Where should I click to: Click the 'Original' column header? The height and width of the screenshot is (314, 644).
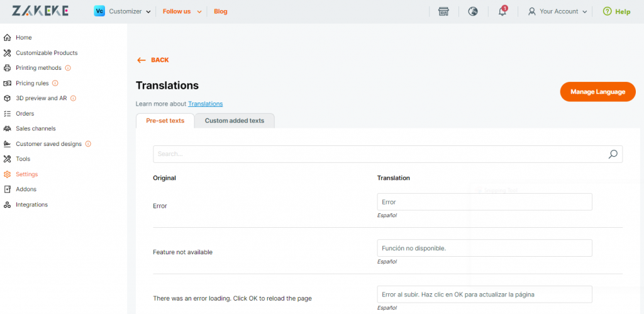click(x=164, y=178)
